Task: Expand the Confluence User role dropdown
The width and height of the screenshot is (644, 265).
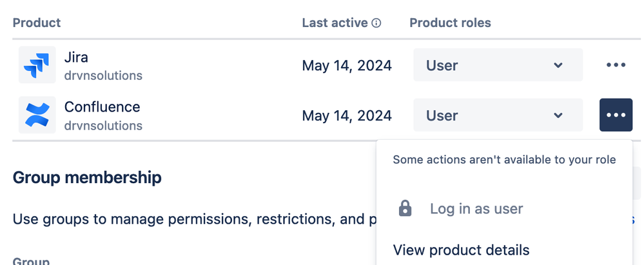Action: pos(497,115)
